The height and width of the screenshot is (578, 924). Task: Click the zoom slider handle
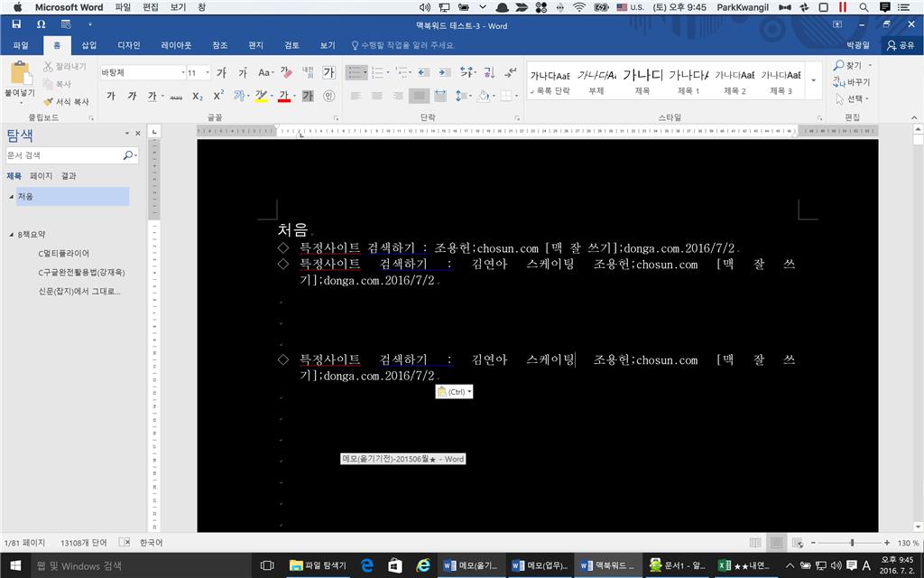point(852,542)
